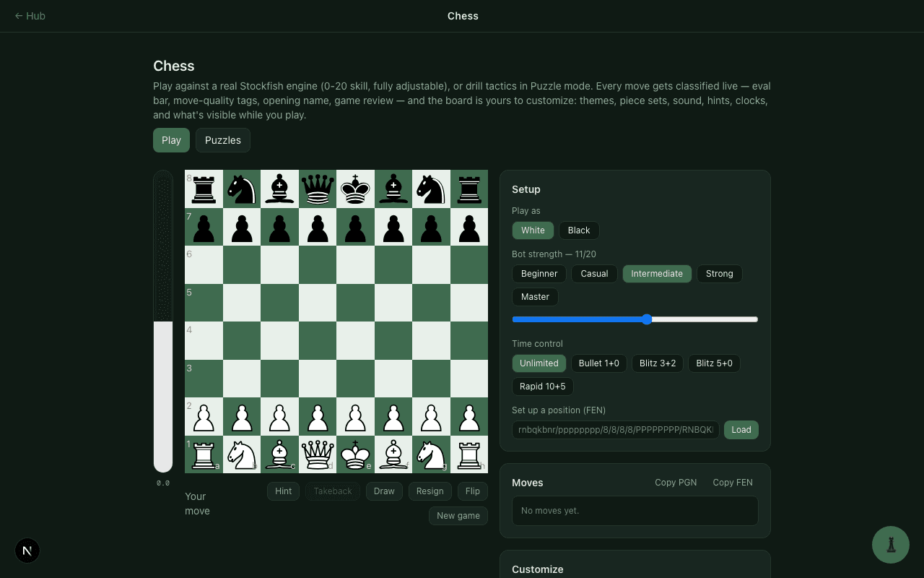The image size is (924, 578).
Task: Click the black rook on a8
Action: click(x=204, y=189)
